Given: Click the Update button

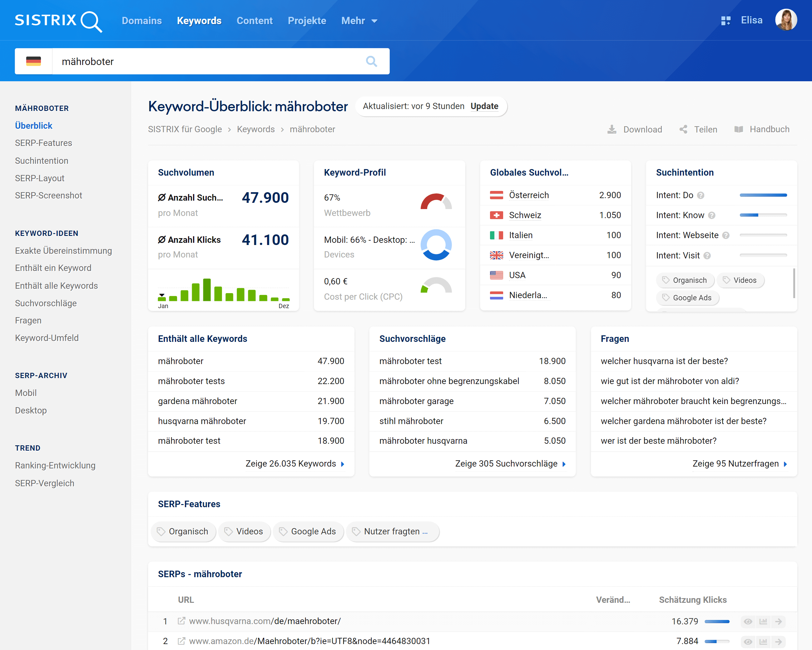Looking at the screenshot, I should tap(484, 106).
